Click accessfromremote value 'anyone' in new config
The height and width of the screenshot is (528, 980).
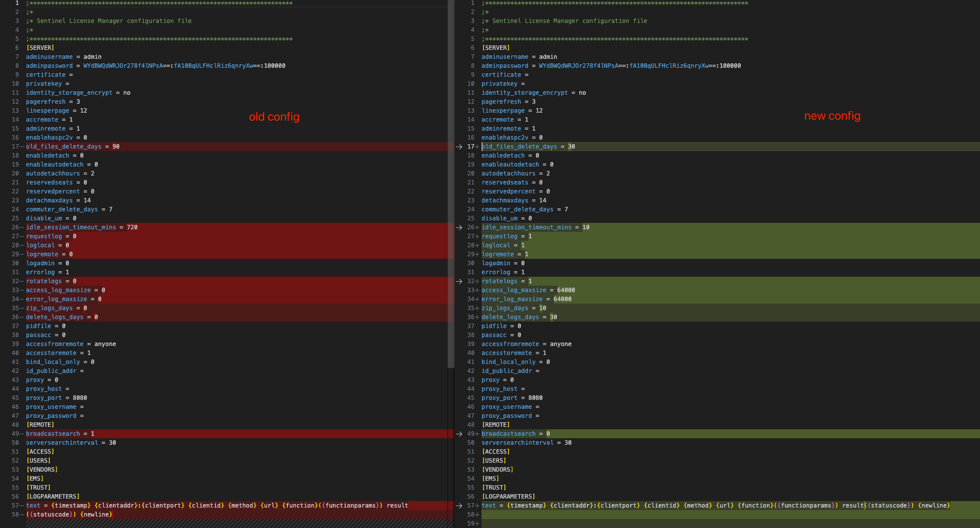[x=560, y=344]
